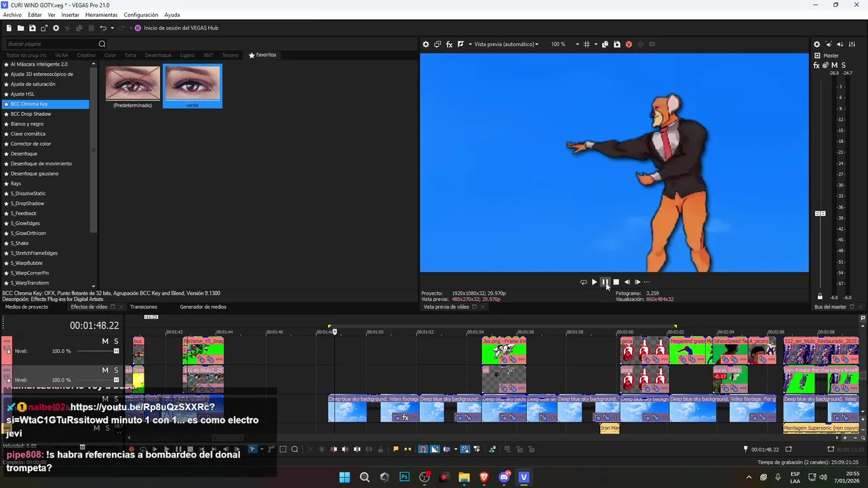Click play button under the preview
Viewport: 868px width, 488px height.
[594, 282]
